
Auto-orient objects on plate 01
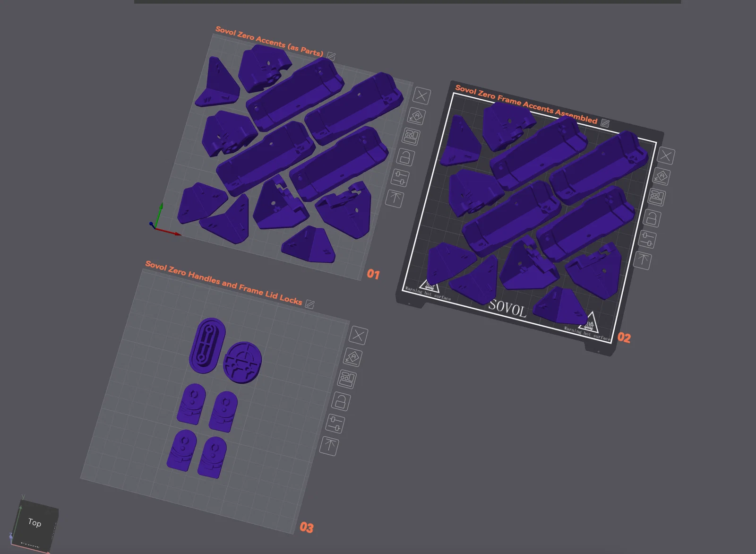pyautogui.click(x=416, y=116)
